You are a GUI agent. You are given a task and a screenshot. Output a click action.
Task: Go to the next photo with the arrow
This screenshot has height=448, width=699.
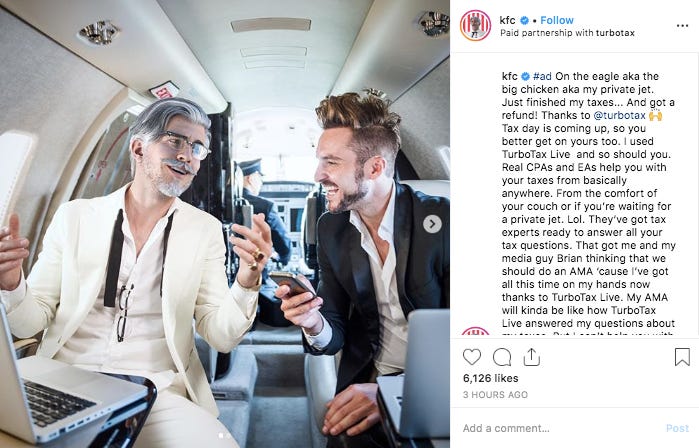click(432, 224)
